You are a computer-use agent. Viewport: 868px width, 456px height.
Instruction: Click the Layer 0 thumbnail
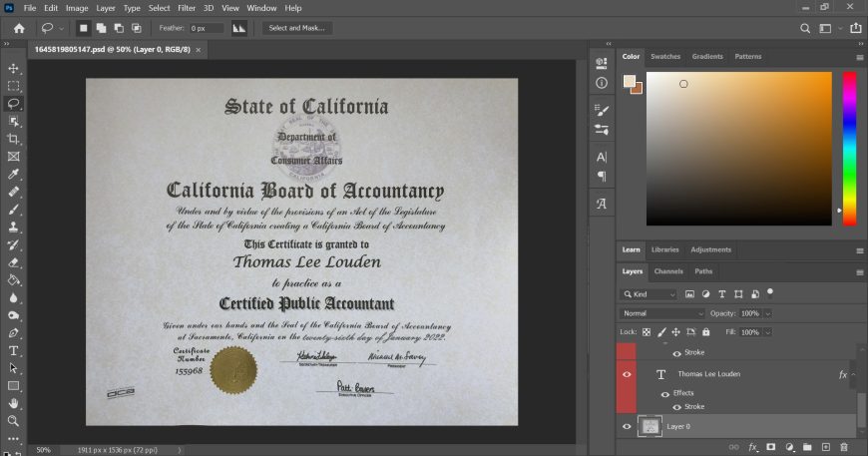pyautogui.click(x=650, y=427)
